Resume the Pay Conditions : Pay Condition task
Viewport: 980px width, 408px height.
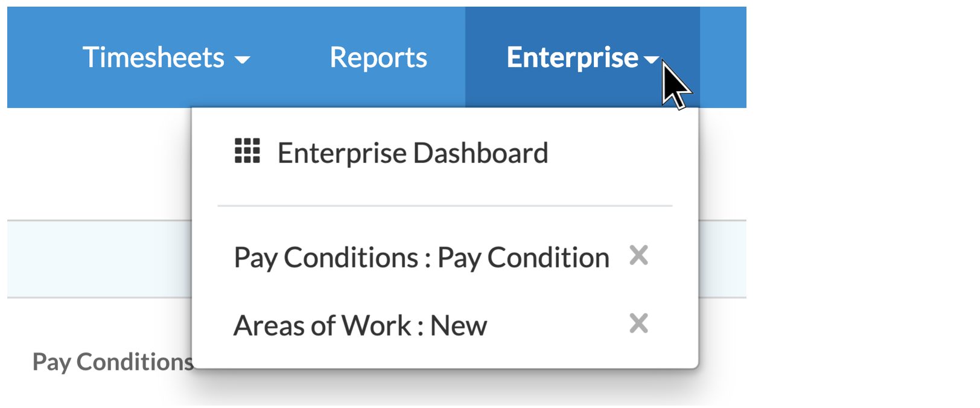(421, 257)
